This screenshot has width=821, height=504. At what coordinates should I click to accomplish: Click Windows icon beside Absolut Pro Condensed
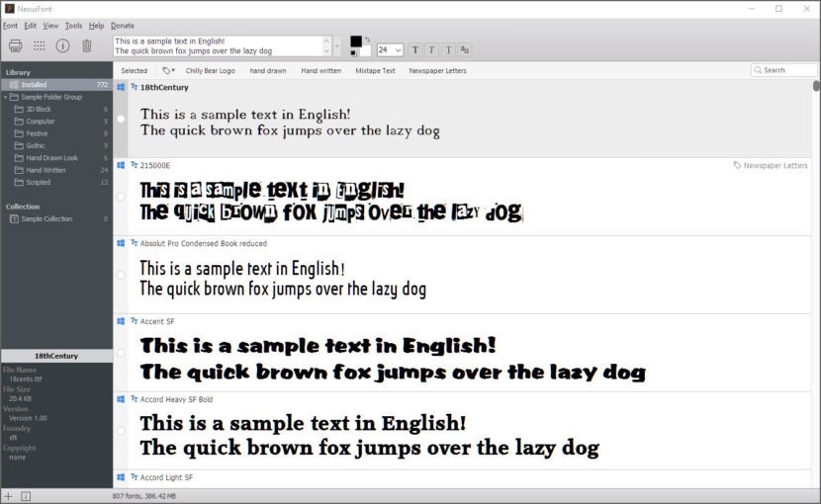(121, 243)
